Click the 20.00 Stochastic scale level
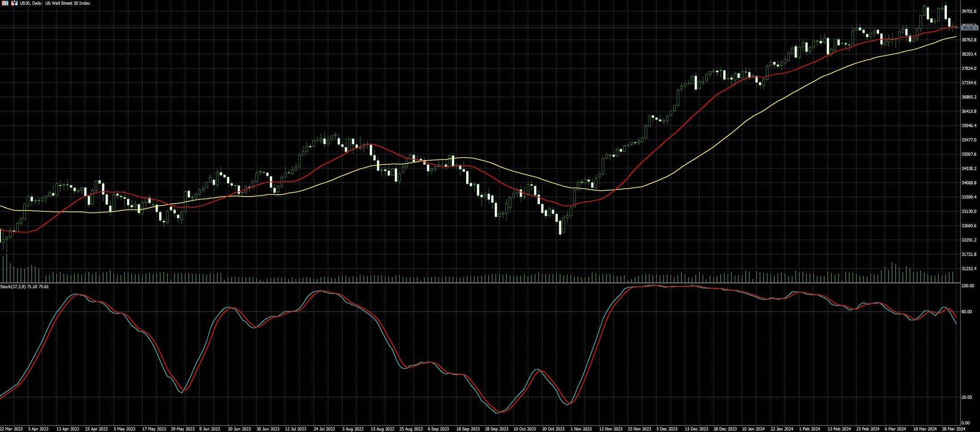The height and width of the screenshot is (432, 980). tap(966, 397)
